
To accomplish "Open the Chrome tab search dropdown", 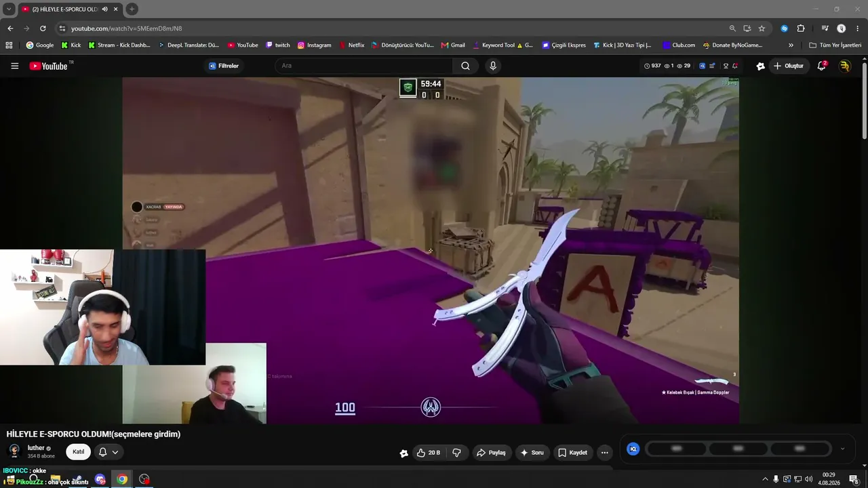I will point(9,9).
